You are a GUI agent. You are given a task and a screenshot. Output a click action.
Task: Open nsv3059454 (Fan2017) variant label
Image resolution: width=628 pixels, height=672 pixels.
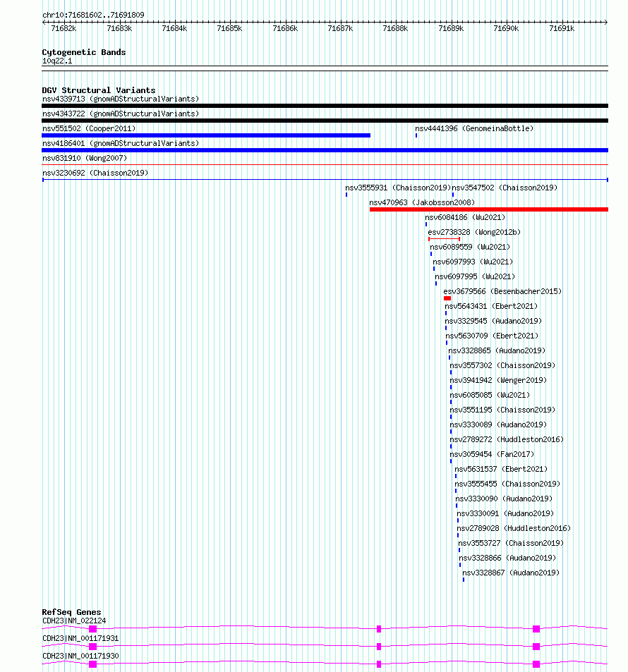(x=492, y=454)
